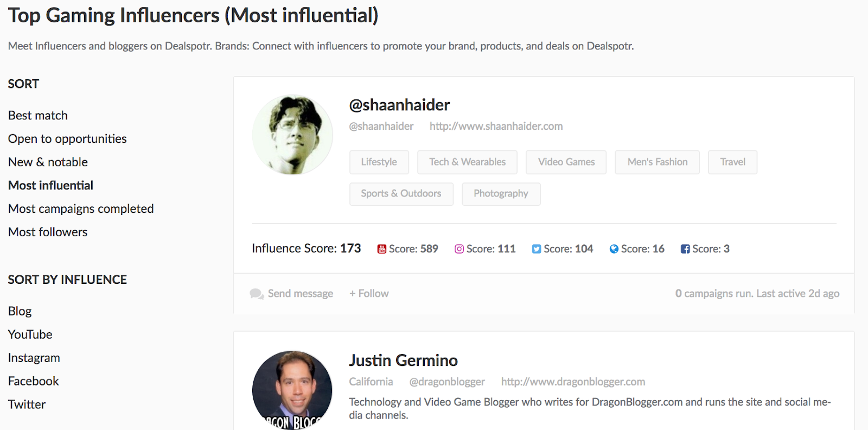This screenshot has height=430, width=868.
Task: Click the Tech & Wearables tag
Action: [x=467, y=162]
